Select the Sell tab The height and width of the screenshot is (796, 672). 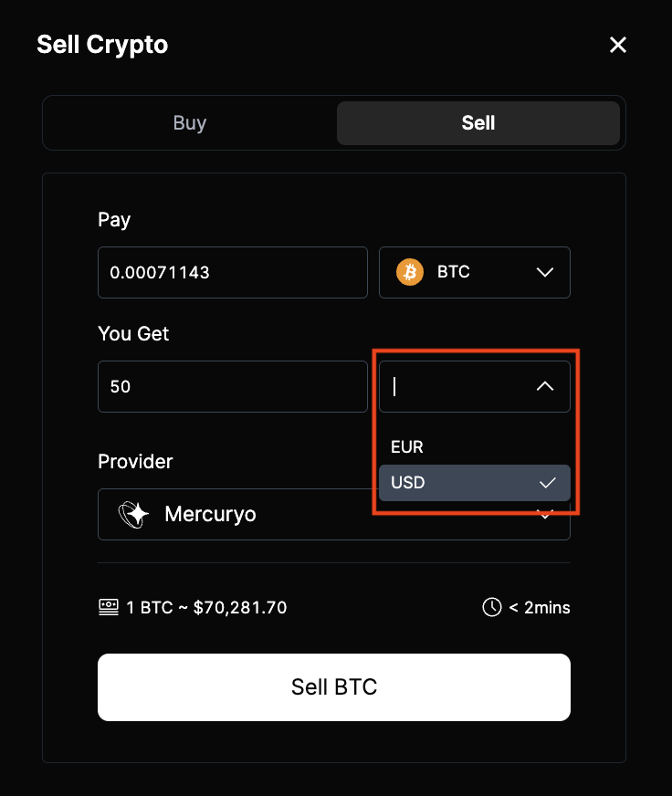pyautogui.click(x=478, y=123)
